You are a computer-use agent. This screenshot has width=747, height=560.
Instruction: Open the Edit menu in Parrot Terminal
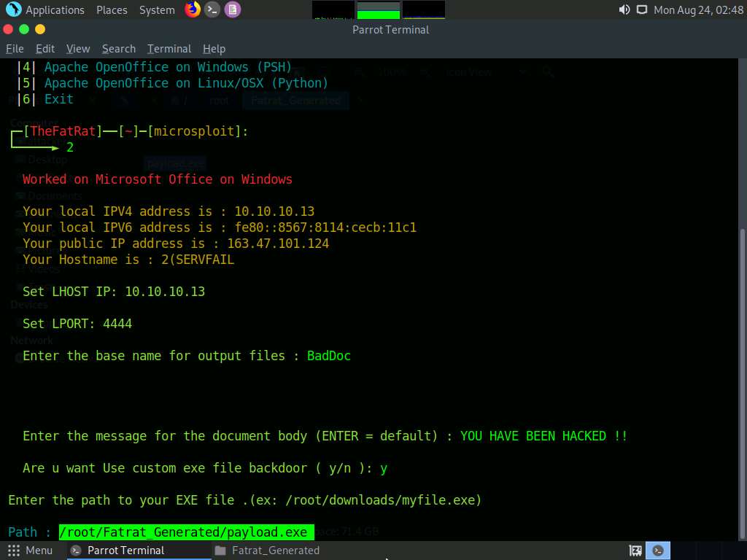point(45,49)
